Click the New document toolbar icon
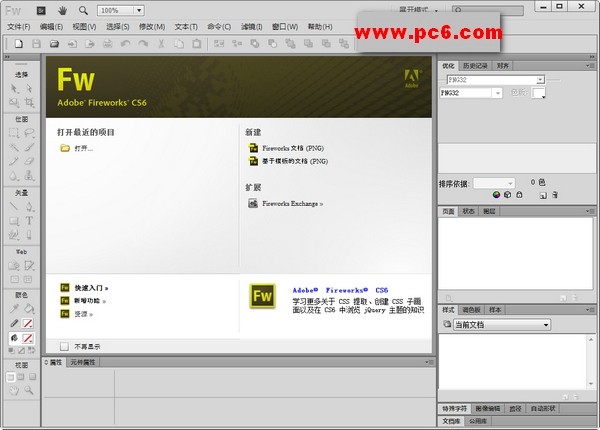This screenshot has height=430, width=600. [18, 44]
